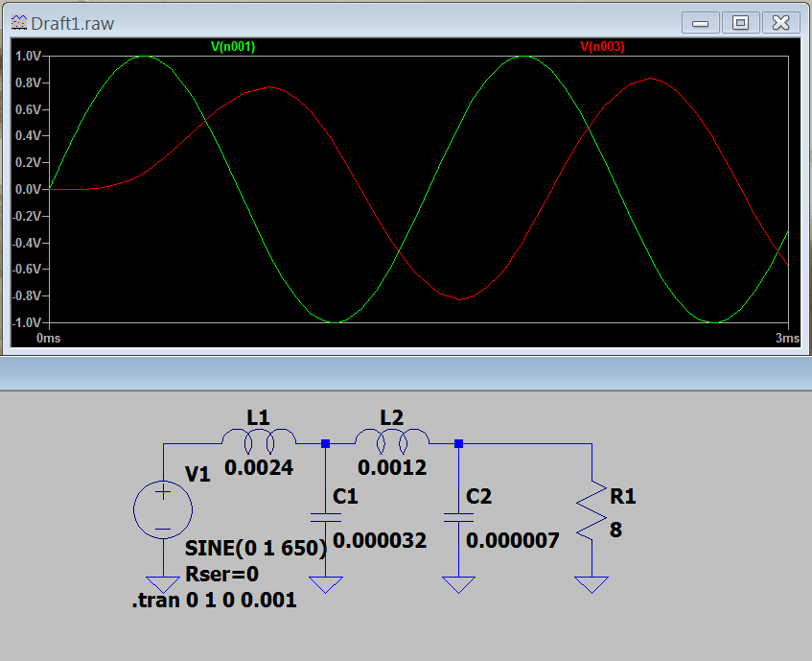Select the C1 capacitor symbol
The image size is (812, 661).
coord(326,517)
